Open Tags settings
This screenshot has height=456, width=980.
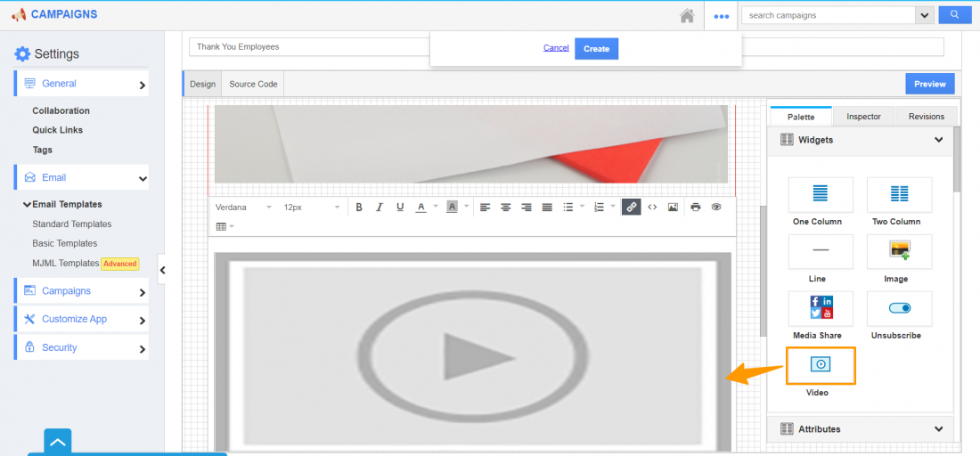[43, 150]
